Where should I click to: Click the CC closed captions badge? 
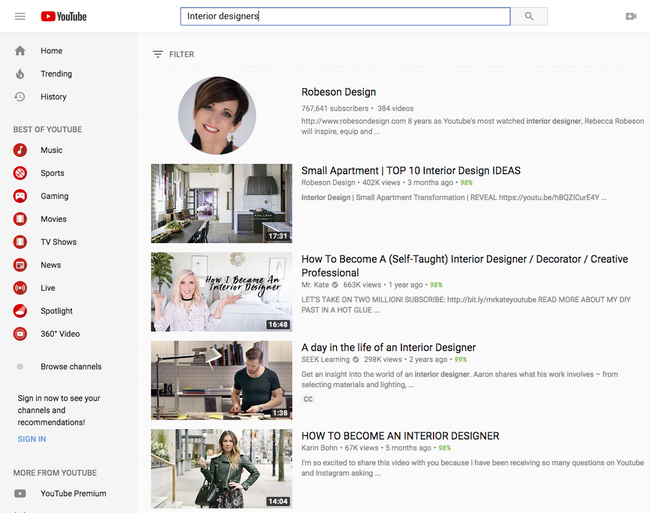[308, 399]
